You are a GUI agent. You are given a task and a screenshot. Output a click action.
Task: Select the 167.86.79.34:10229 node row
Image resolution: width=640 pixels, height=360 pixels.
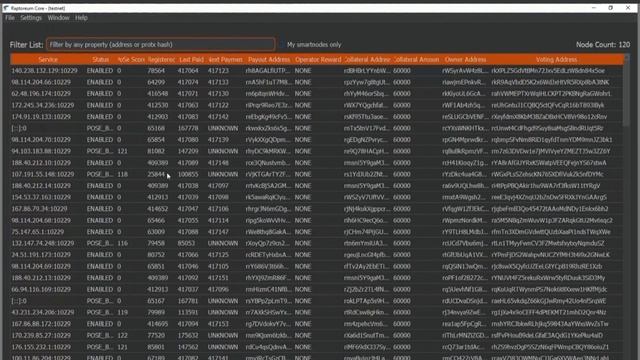tap(317, 209)
